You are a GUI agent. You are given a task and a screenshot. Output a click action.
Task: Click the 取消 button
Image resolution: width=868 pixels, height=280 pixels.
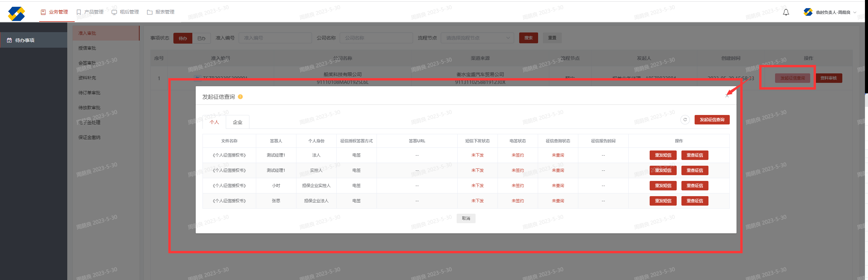[x=466, y=218]
